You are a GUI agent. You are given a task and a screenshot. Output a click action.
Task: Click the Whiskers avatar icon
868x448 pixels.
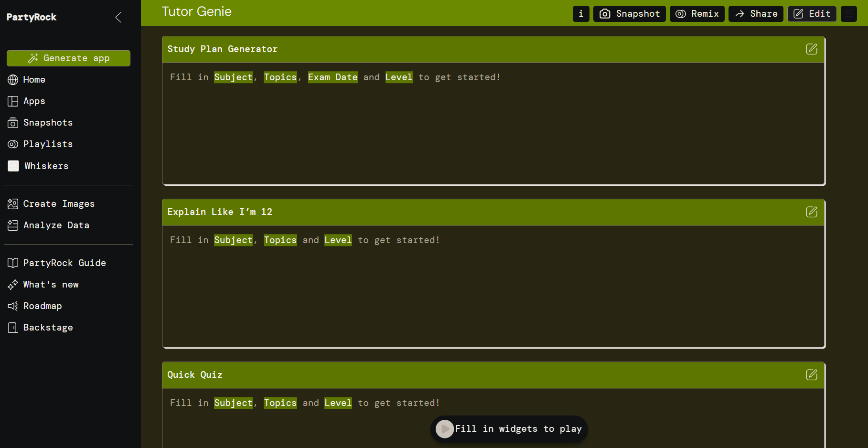13,166
